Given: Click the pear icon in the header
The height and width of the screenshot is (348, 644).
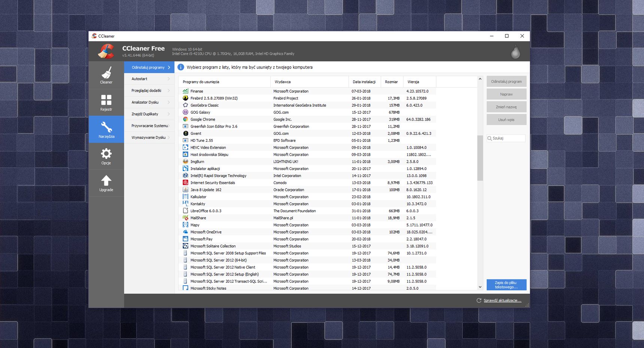Looking at the screenshot, I should coord(516,52).
